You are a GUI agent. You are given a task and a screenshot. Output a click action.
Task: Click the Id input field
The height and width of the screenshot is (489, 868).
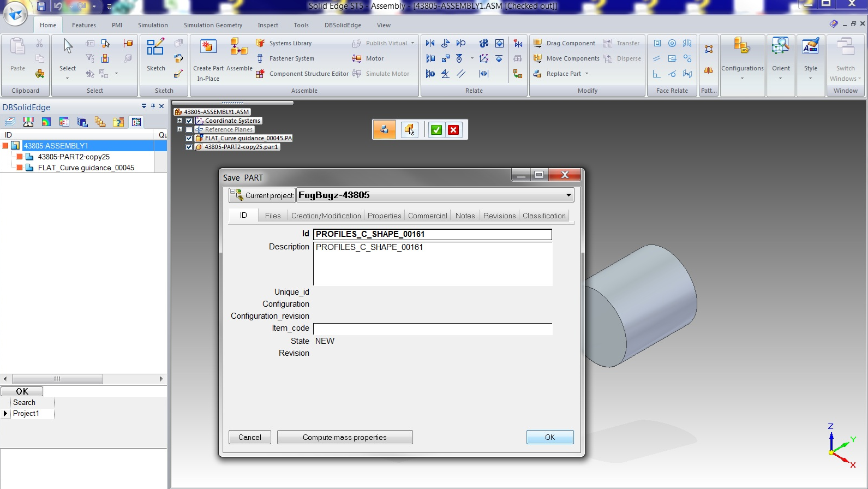point(433,234)
